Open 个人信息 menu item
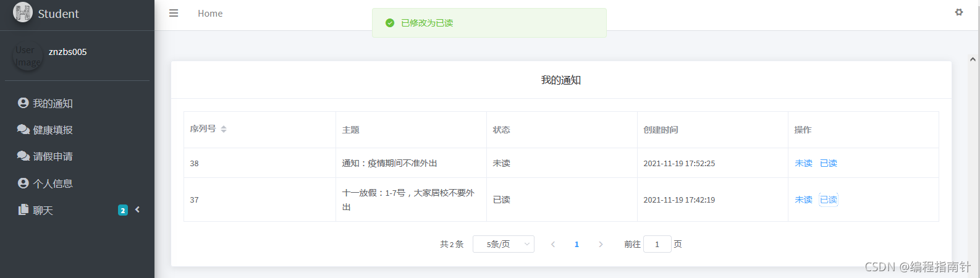Viewport: 980px width, 278px height. tap(77, 183)
